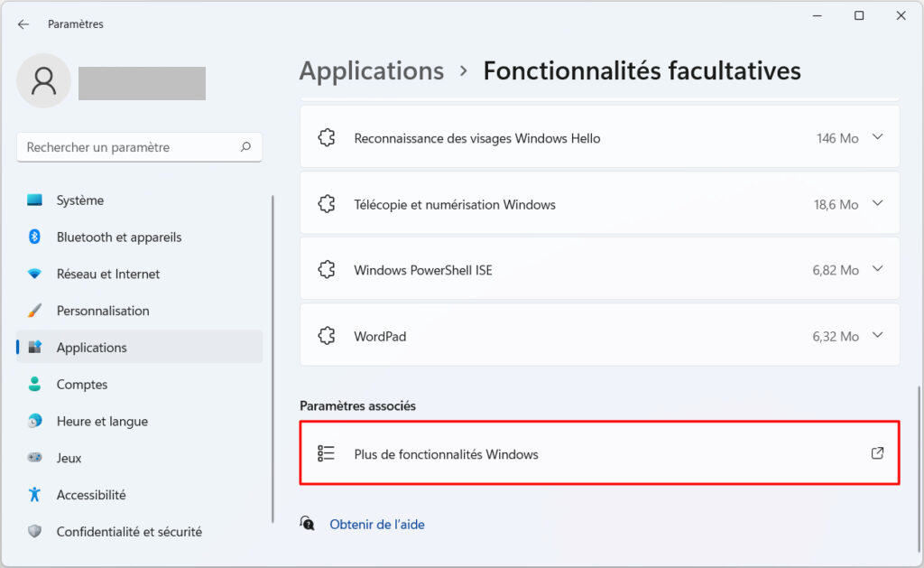Click the WordPad feature name
This screenshot has width=924, height=568.
[x=380, y=336]
